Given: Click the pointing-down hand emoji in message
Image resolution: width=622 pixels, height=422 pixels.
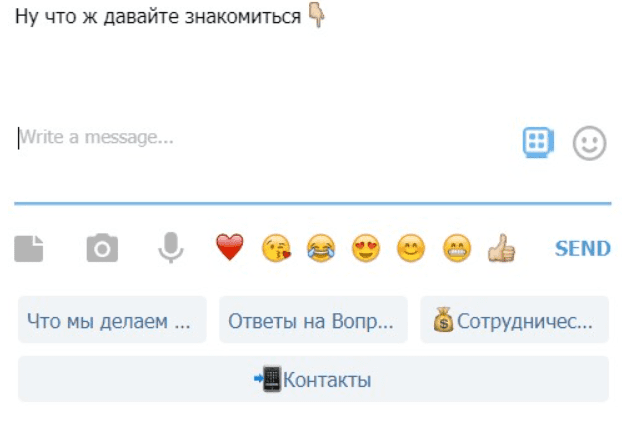Looking at the screenshot, I should pyautogui.click(x=317, y=16).
